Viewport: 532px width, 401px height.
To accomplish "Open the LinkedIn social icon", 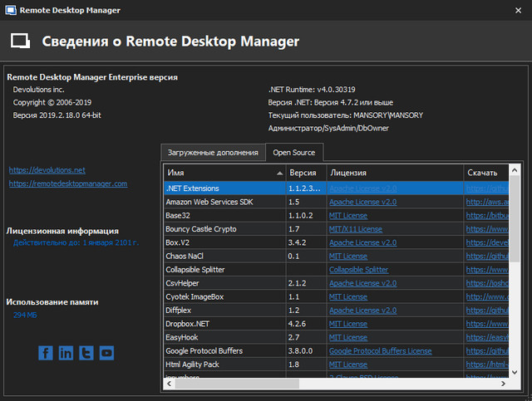I will pos(66,353).
